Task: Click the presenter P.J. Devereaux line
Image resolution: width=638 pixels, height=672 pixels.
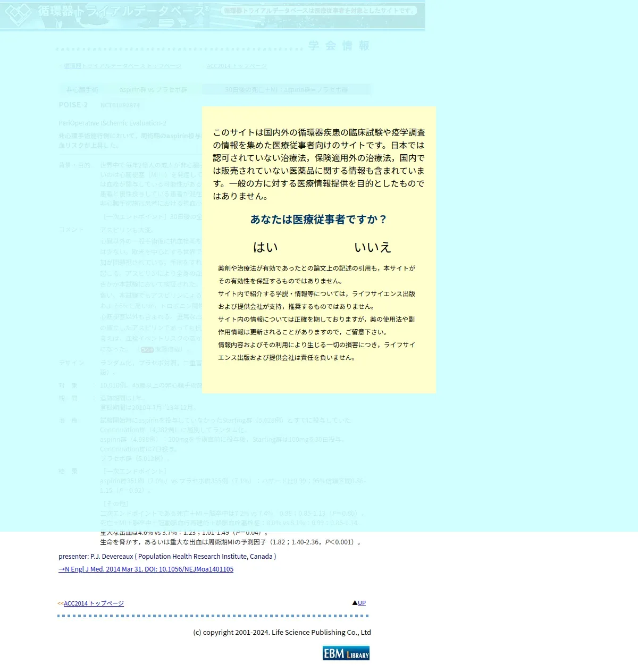Action: [167, 556]
